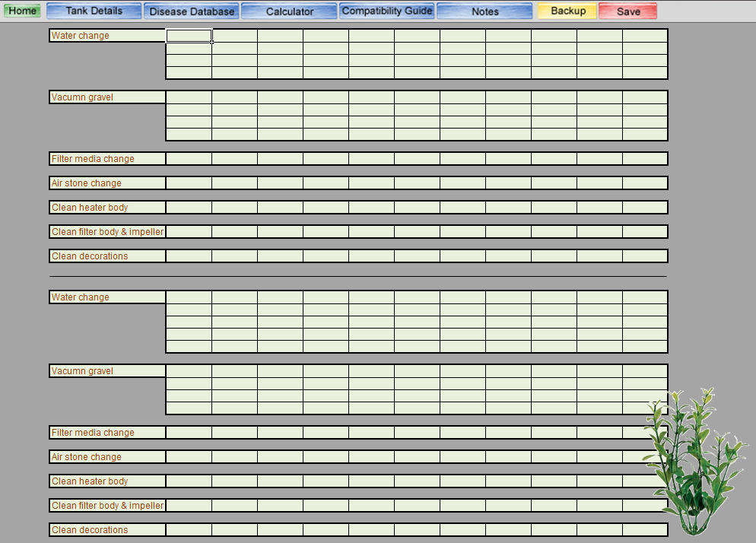The width and height of the screenshot is (756, 543).
Task: Save the maintenance log
Action: [x=627, y=11]
